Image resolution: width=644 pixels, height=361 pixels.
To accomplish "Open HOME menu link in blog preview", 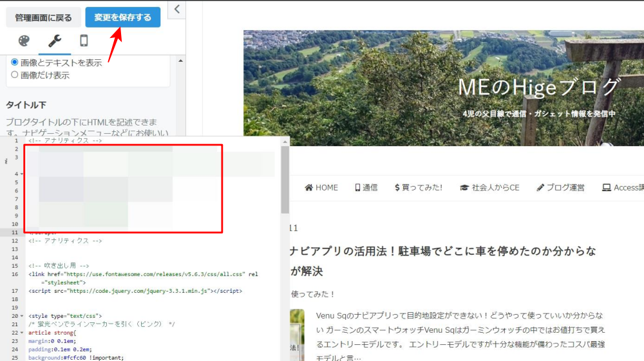I will tap(321, 187).
